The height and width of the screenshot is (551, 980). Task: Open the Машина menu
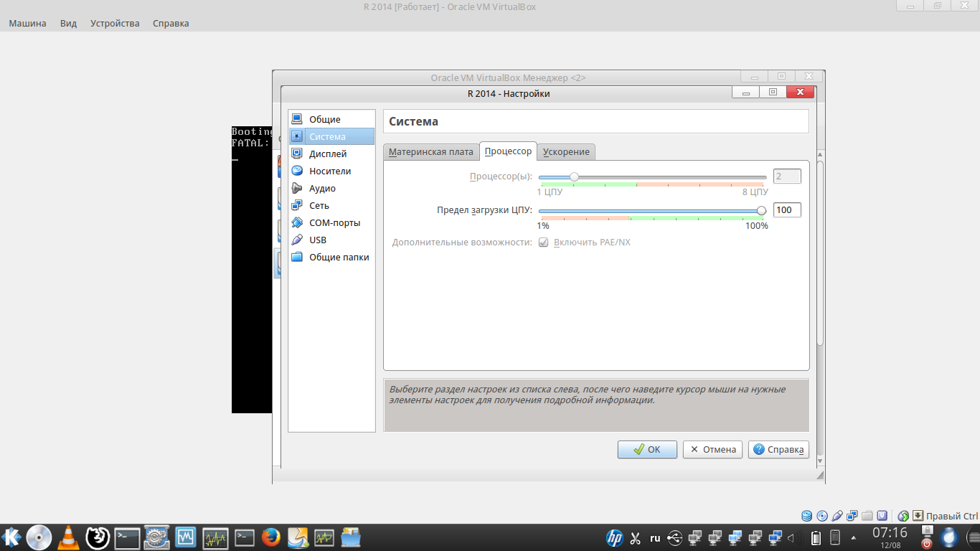coord(27,23)
